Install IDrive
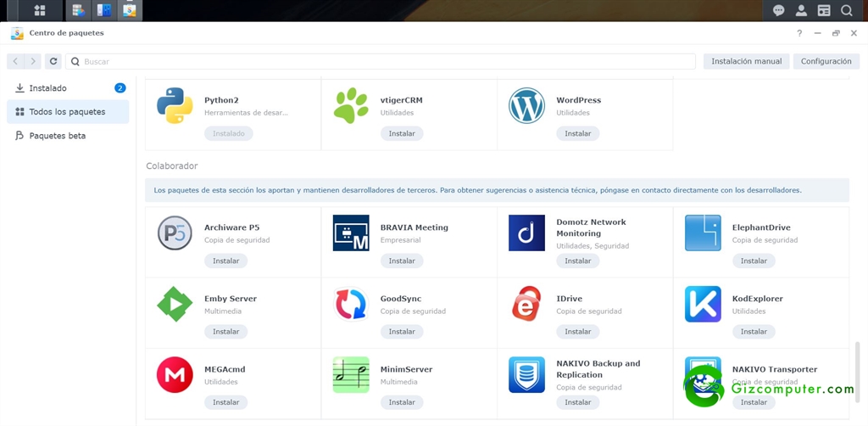 (578, 332)
